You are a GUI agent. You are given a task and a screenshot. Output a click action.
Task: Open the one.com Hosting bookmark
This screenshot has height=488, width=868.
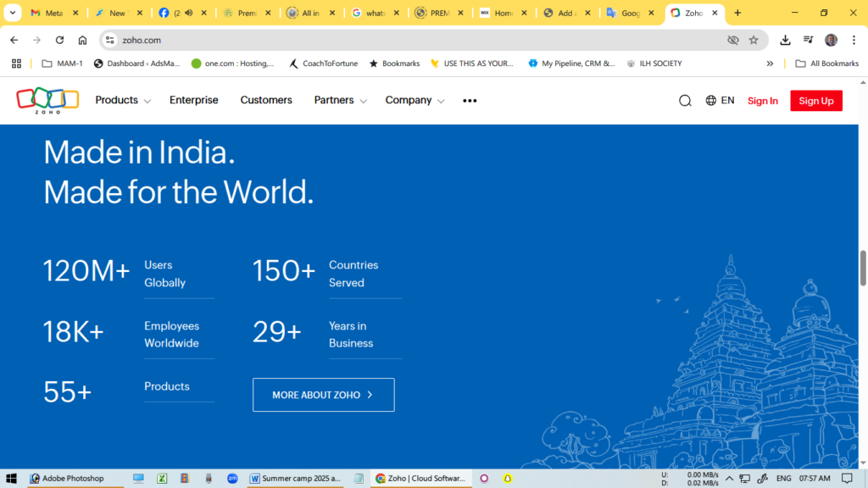(x=232, y=64)
